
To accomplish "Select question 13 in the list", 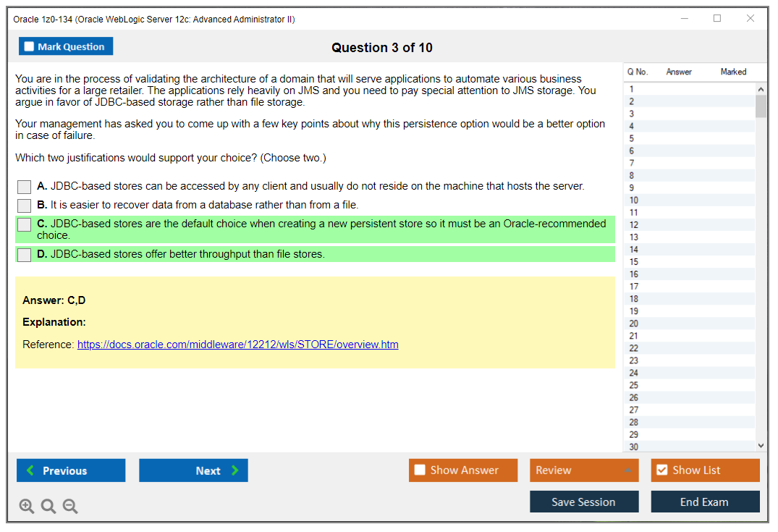I will click(x=689, y=237).
